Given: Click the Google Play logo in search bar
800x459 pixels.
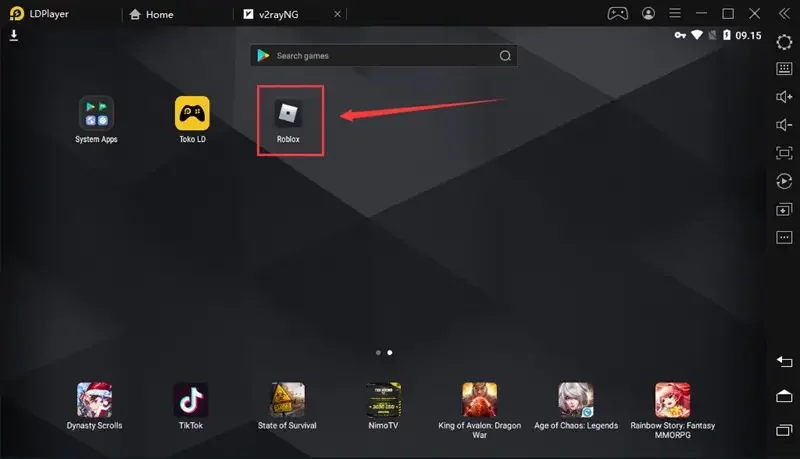Looking at the screenshot, I should [x=263, y=56].
